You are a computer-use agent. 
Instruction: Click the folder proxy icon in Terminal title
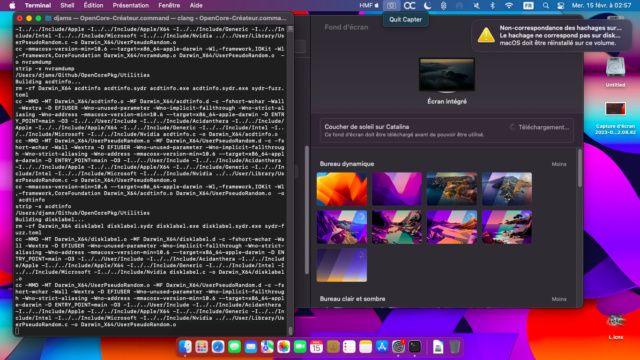48,18
